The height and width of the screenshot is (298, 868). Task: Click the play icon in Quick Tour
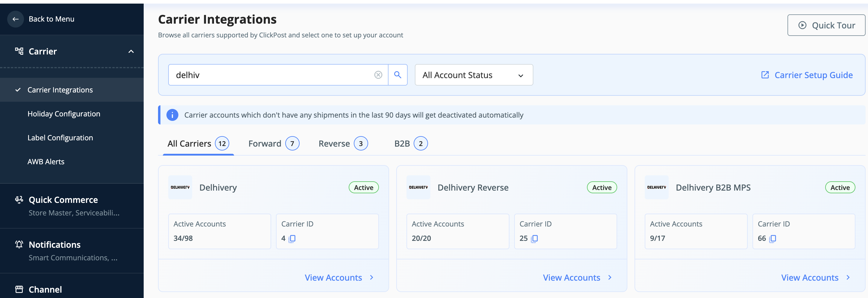pos(802,25)
